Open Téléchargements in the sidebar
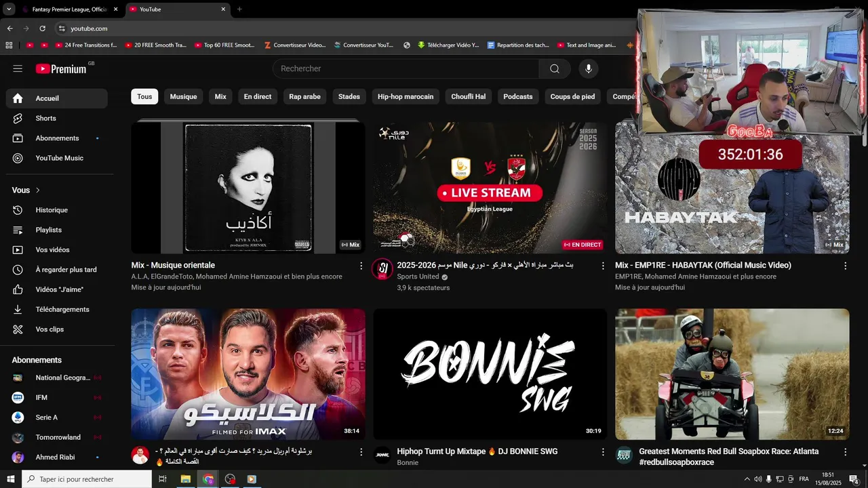The height and width of the screenshot is (488, 868). coord(57,309)
